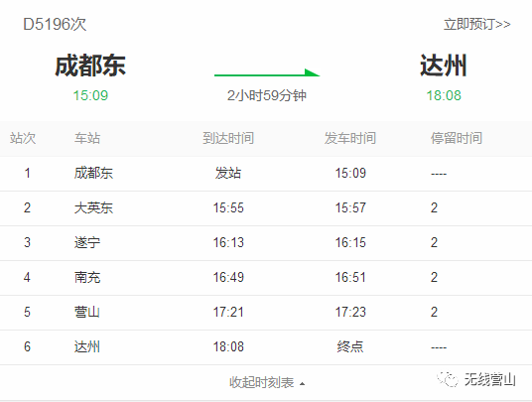The height and width of the screenshot is (402, 532).
Task: Click the 遂宁 station name
Action: coord(87,242)
